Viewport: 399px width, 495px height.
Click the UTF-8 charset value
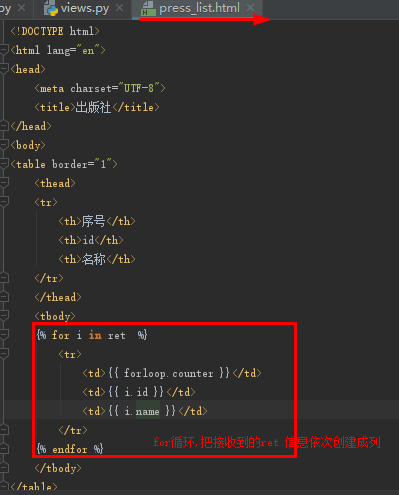coord(139,88)
